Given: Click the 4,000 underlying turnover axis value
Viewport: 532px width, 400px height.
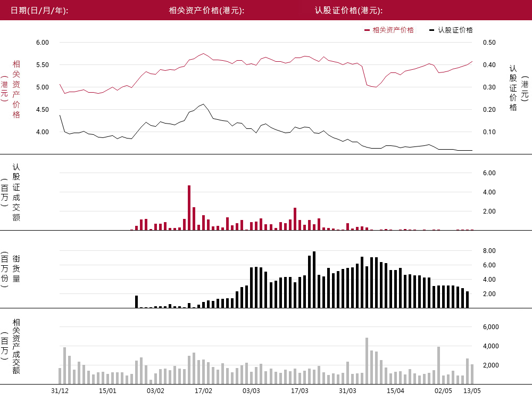Looking at the screenshot, I should (491, 346).
